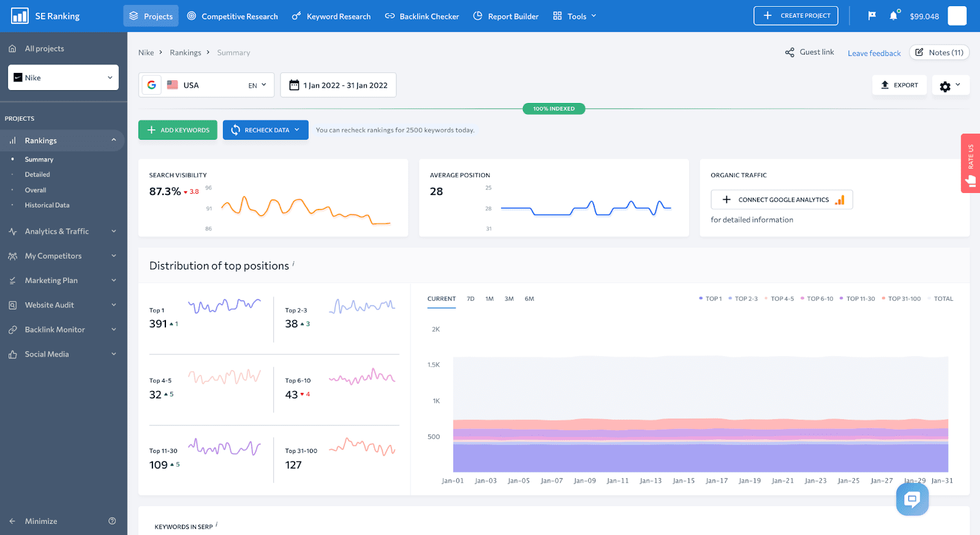Collapse the Rankings sidebar section
The width and height of the screenshot is (980, 535).
pos(113,140)
